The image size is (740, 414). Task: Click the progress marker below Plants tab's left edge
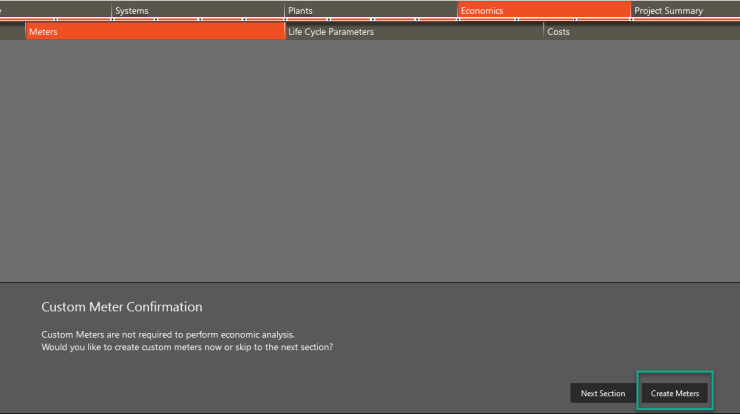pos(285,19)
